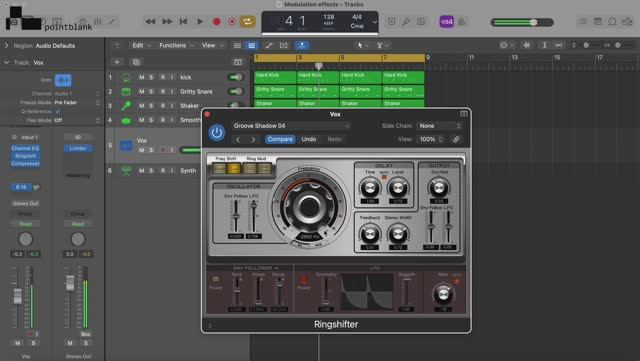Image resolution: width=640 pixels, height=361 pixels.
Task: Expand the Region Audio Defaults inspector
Action: click(6, 46)
